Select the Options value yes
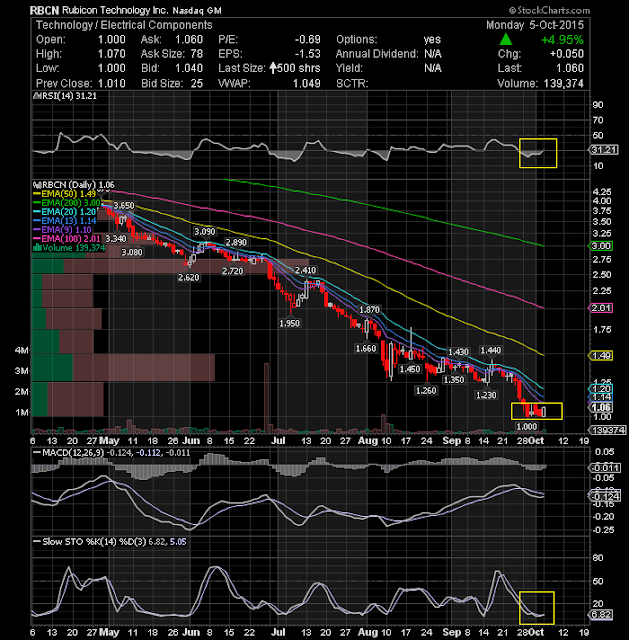The width and height of the screenshot is (629, 640). [x=432, y=40]
